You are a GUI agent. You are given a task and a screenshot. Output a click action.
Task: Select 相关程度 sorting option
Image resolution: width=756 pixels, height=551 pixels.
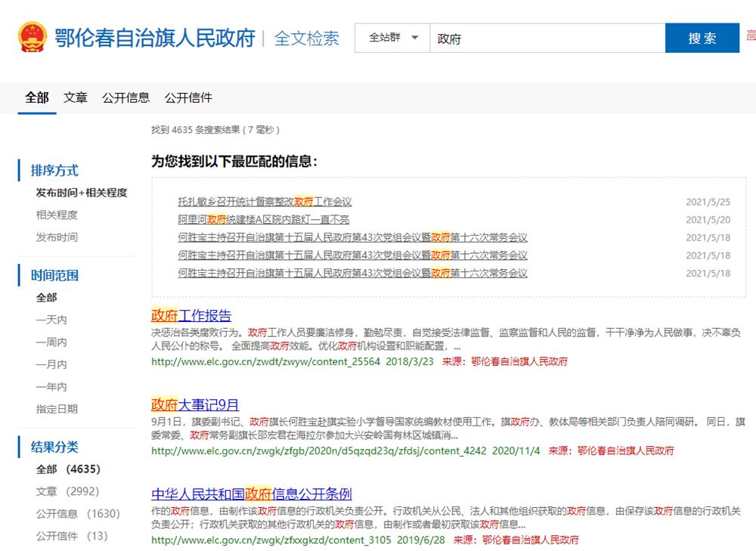coord(57,215)
